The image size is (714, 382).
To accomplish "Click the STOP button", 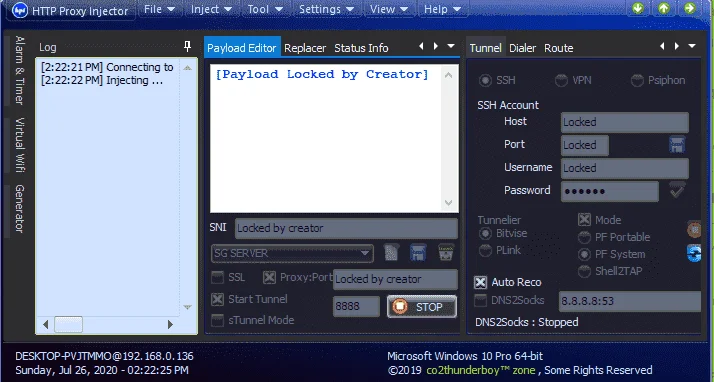I will (422, 307).
